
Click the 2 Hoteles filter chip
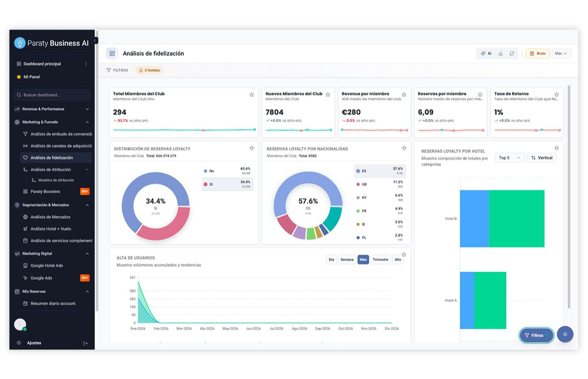(x=149, y=70)
